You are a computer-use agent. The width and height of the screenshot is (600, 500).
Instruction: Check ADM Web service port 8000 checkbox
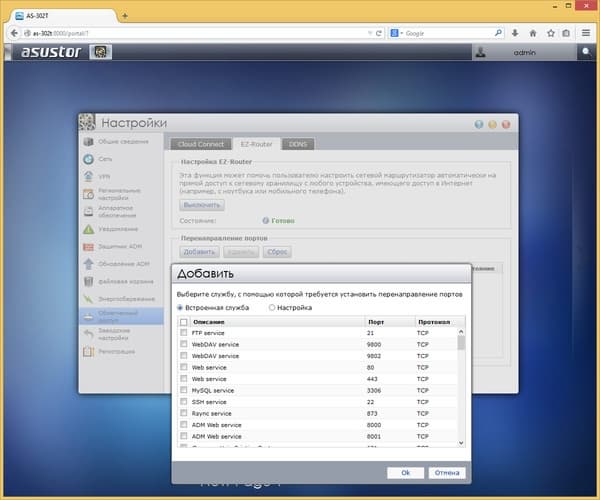coord(184,424)
